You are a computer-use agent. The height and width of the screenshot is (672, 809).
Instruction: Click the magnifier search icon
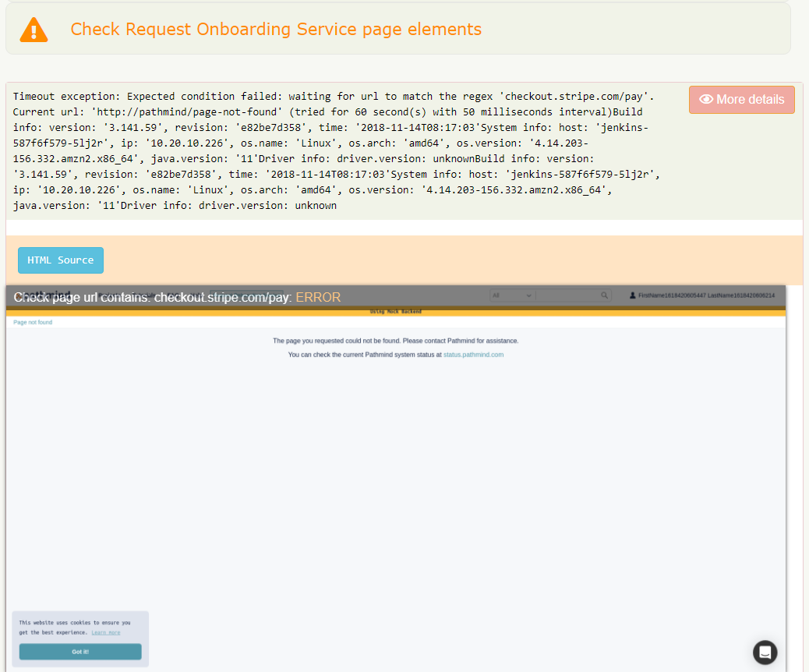click(604, 295)
